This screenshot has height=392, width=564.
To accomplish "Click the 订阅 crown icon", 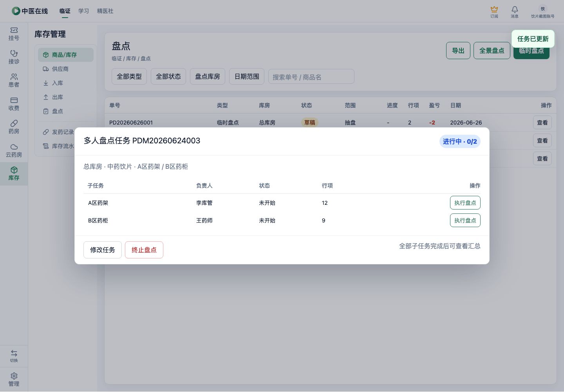I will coord(494,12).
